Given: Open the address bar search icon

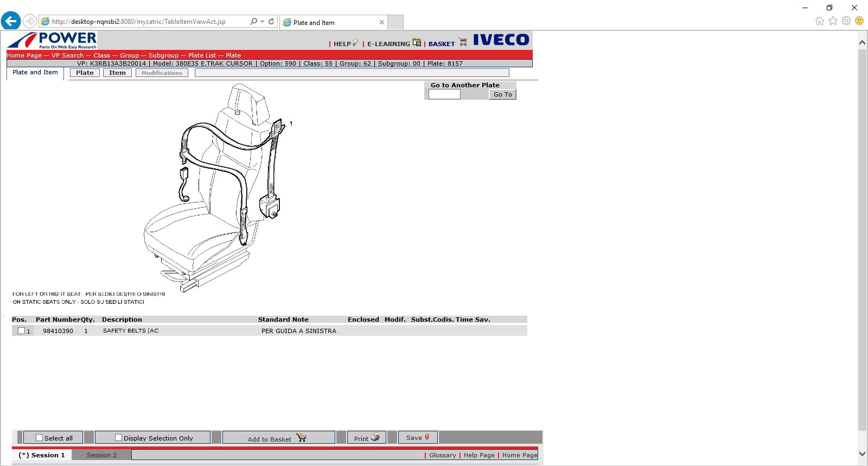Looking at the screenshot, I should [x=253, y=22].
